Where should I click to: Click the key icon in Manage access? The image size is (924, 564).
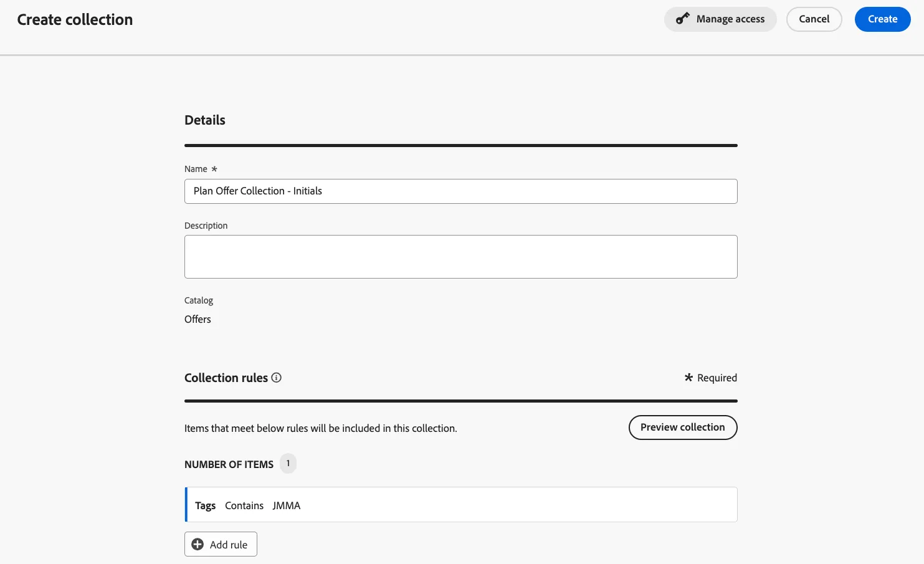683,19
